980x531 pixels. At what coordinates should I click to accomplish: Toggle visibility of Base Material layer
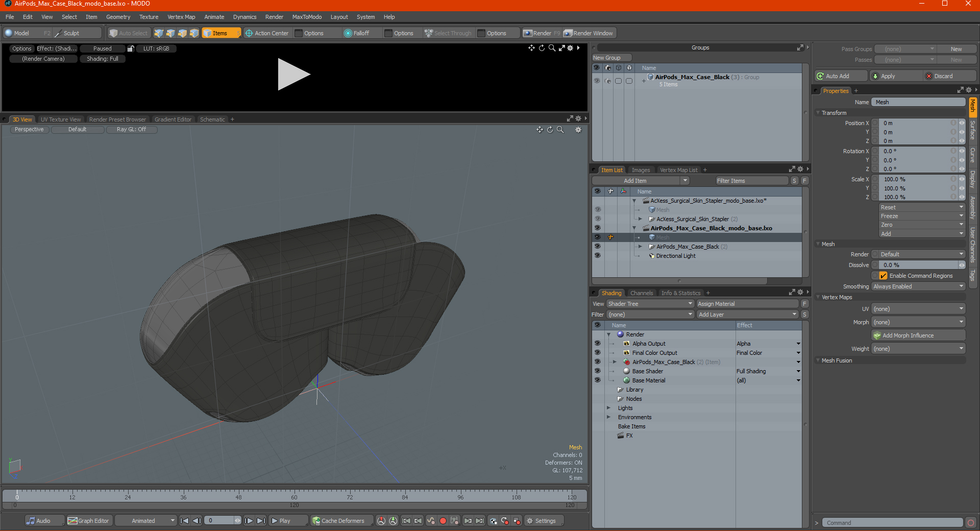click(597, 380)
